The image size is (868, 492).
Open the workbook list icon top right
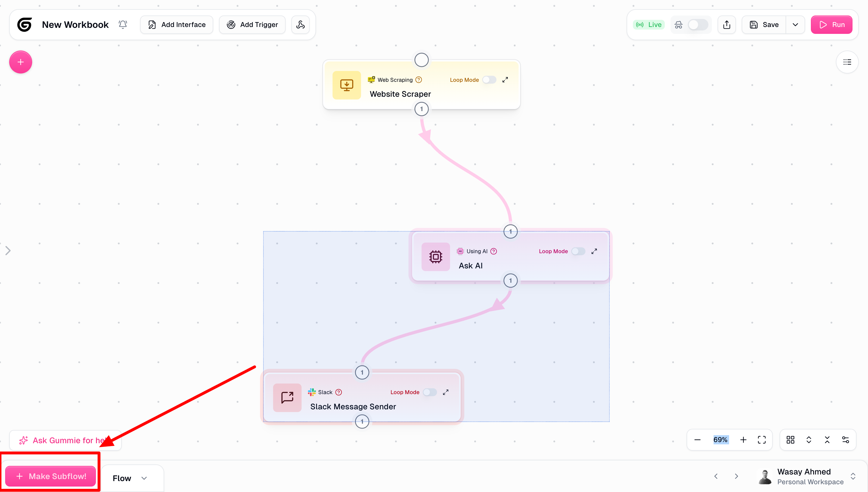[847, 62]
